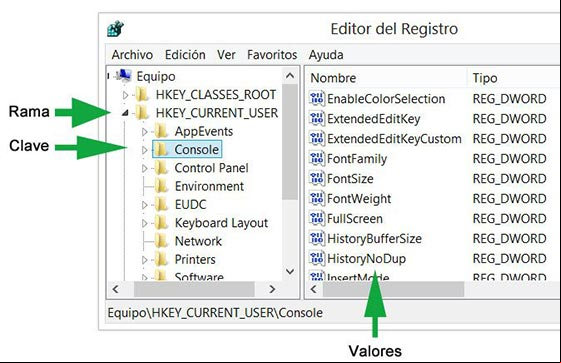Expand the Control Panel key
This screenshot has height=363, width=561.
144,168
